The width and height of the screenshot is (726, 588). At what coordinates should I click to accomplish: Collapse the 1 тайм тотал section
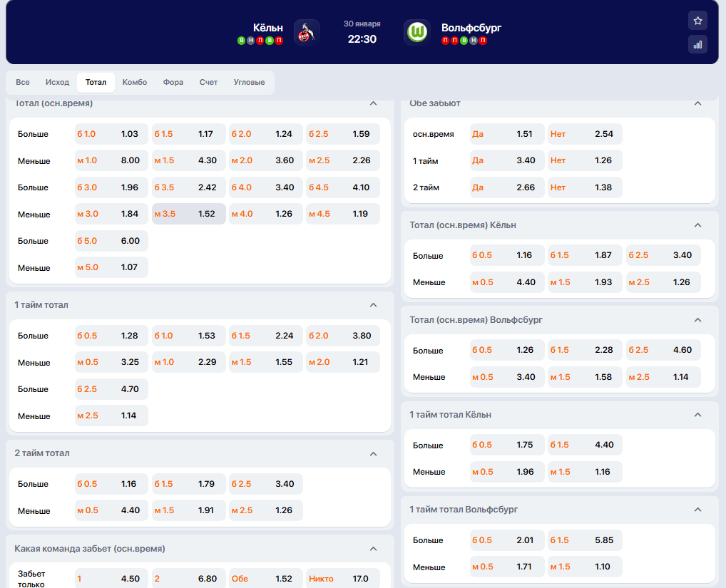[x=373, y=305]
